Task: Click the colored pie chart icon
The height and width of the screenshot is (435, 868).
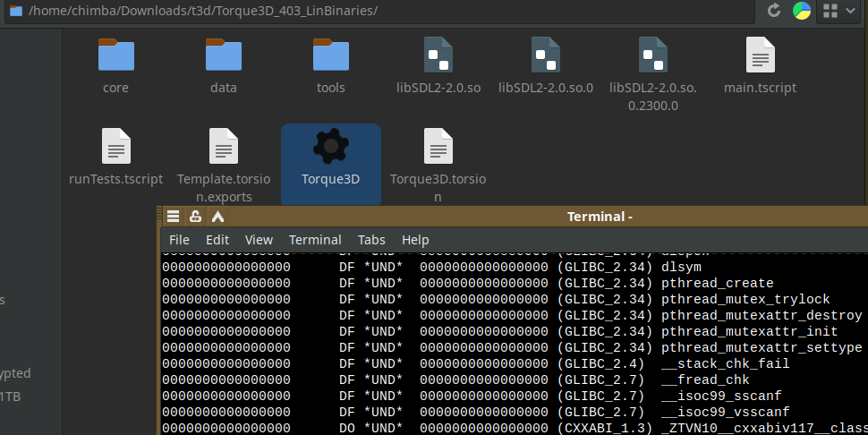Action: point(802,10)
